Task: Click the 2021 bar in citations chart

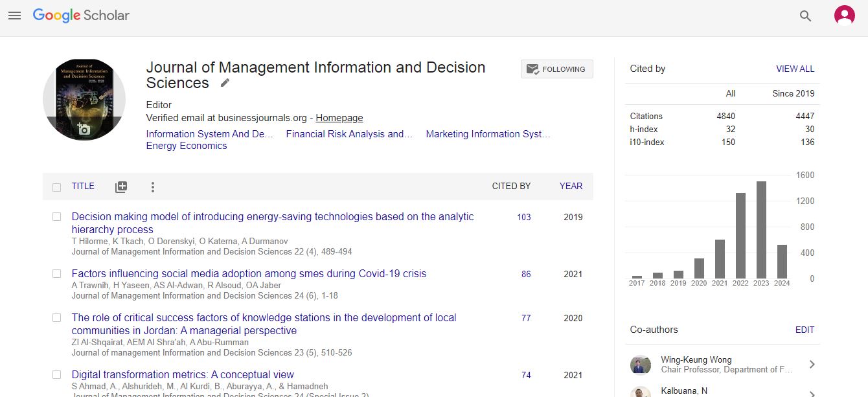Action: pyautogui.click(x=720, y=259)
